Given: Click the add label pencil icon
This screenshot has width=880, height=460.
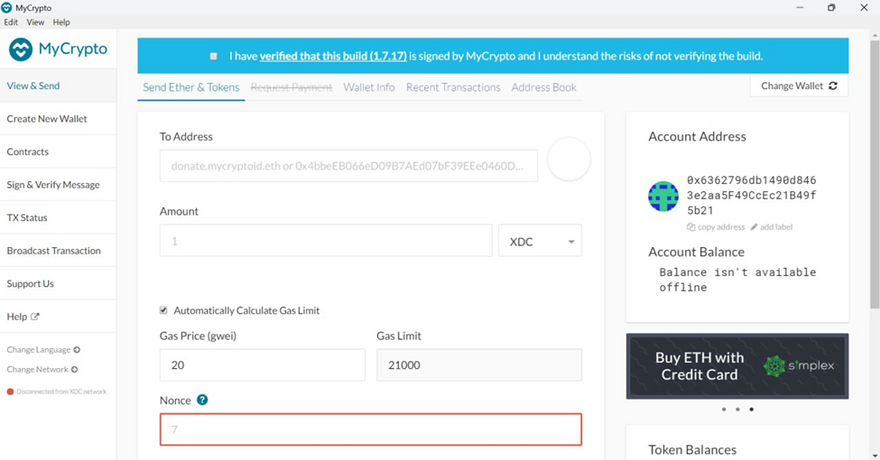Looking at the screenshot, I should [x=755, y=227].
